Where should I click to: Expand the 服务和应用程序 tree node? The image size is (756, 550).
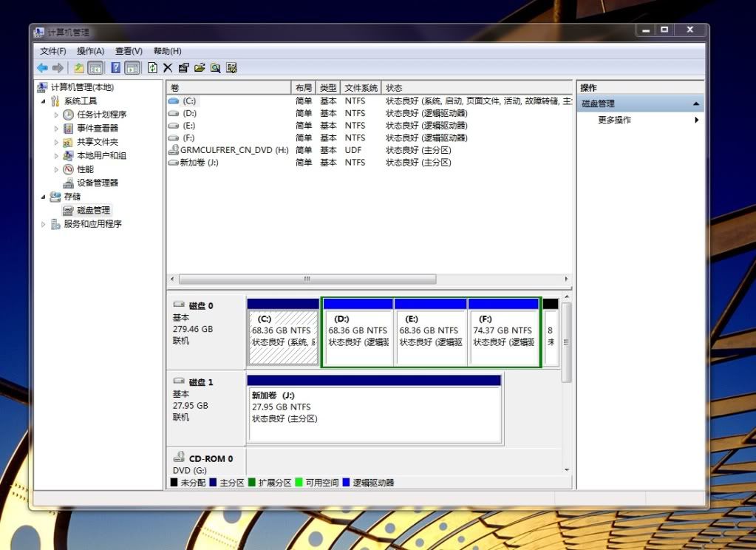click(x=43, y=224)
